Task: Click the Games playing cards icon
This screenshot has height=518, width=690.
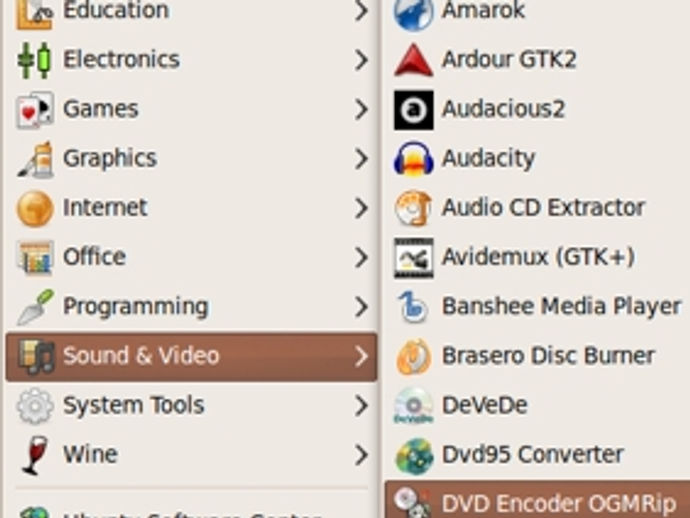Action: 35,110
